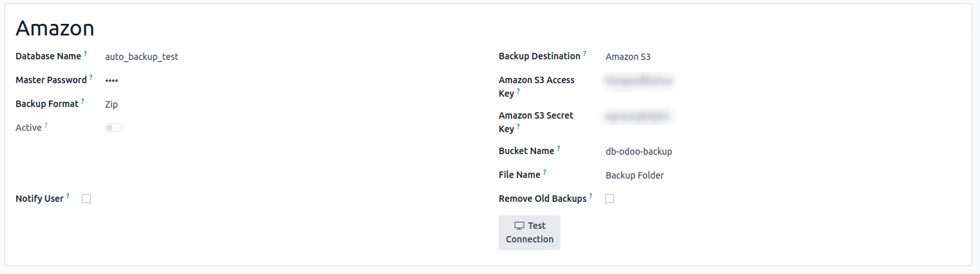Check the Notify User checkbox
Viewport: 980px width, 274px height.
pyautogui.click(x=86, y=199)
